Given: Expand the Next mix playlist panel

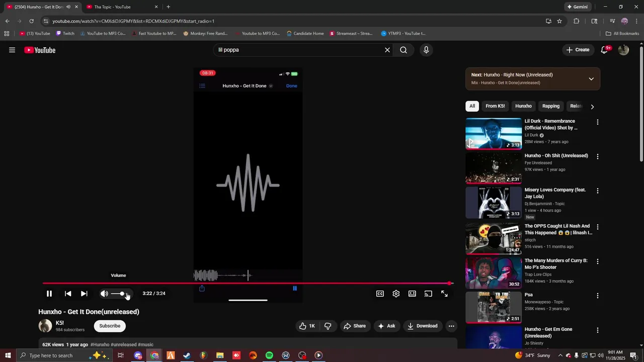Looking at the screenshot, I should [591, 79].
